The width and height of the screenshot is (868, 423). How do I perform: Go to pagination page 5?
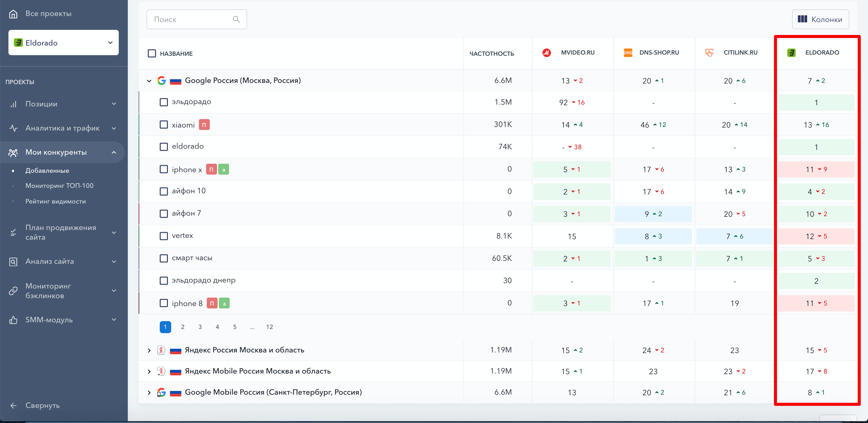point(235,327)
